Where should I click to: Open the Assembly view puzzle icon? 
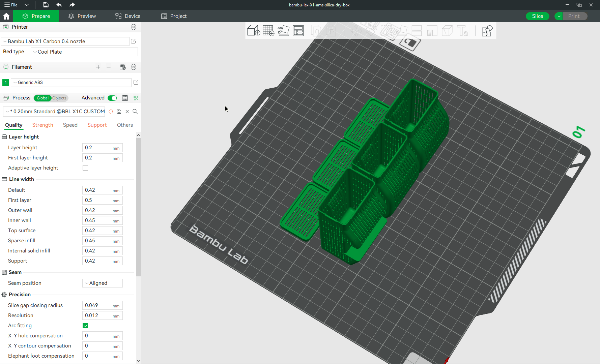(487, 31)
